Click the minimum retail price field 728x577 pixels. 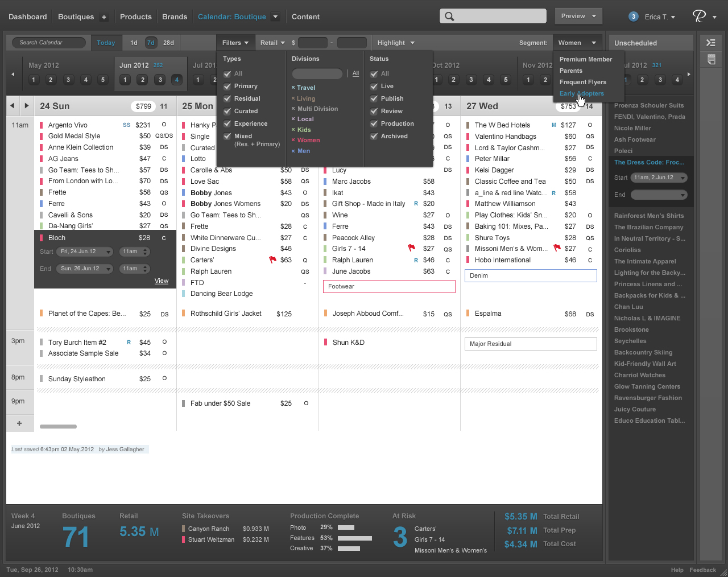313,43
